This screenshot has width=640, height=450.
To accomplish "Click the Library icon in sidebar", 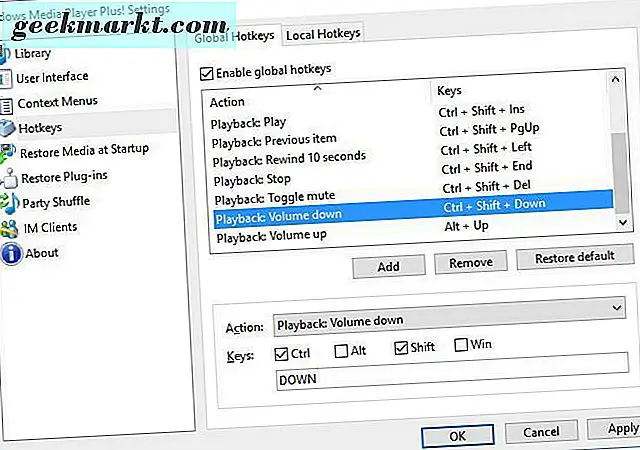I will [6, 52].
